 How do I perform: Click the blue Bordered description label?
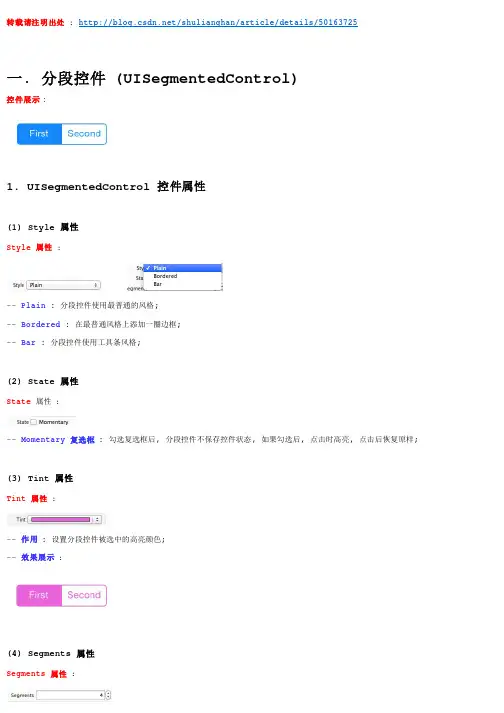[x=40, y=324]
